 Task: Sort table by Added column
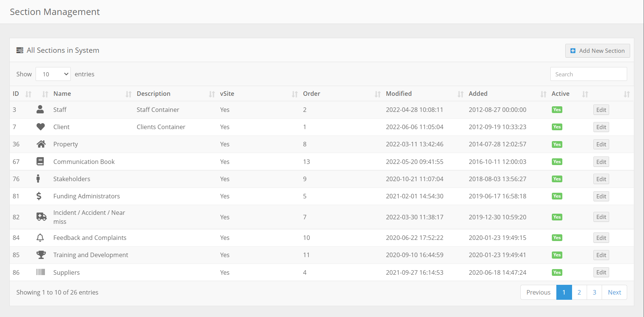pos(507,94)
